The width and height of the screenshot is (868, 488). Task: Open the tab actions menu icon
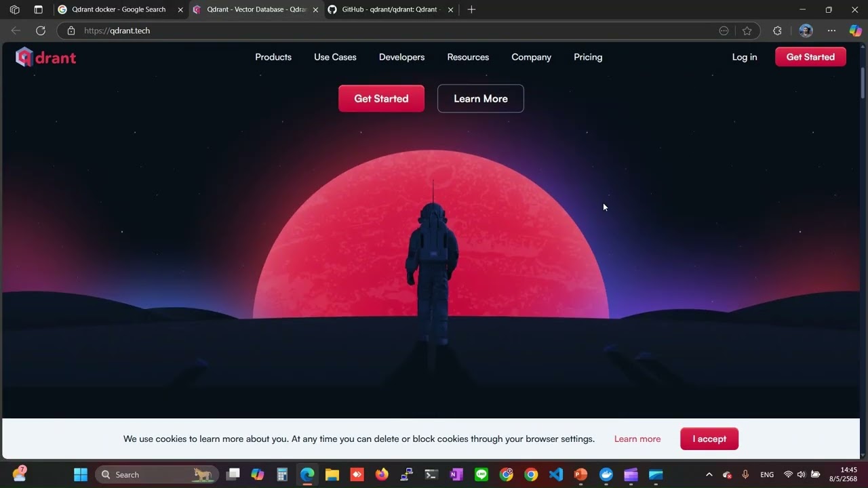pos(38,9)
